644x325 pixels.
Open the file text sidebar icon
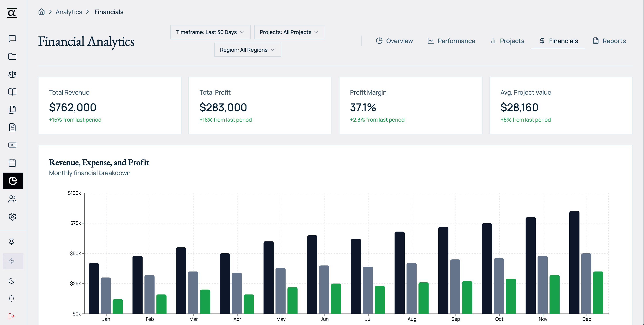point(12,127)
